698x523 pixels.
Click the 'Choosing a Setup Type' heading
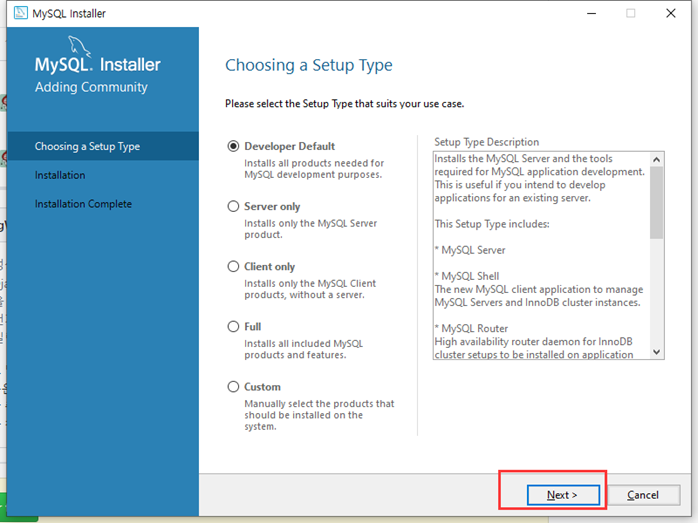[309, 65]
